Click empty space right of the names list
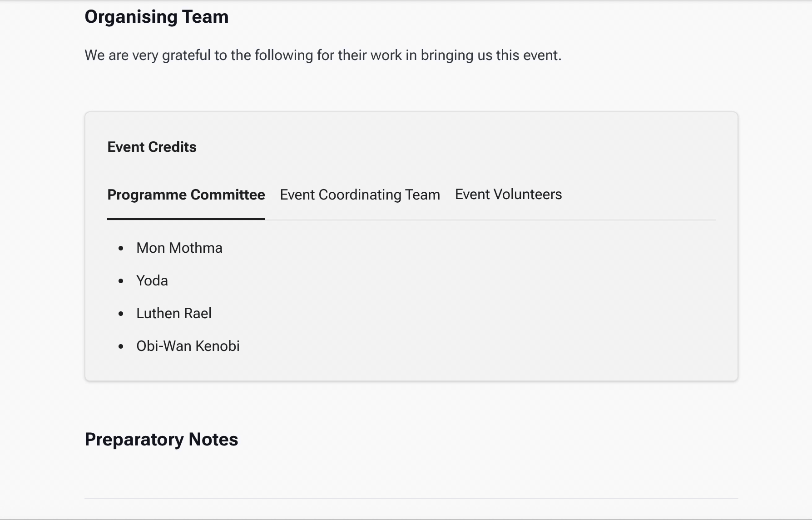 454,295
